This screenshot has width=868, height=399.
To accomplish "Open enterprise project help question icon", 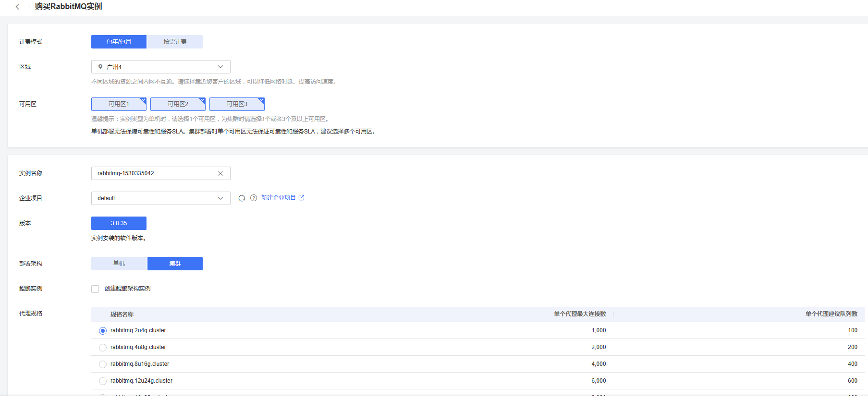I will click(x=254, y=198).
